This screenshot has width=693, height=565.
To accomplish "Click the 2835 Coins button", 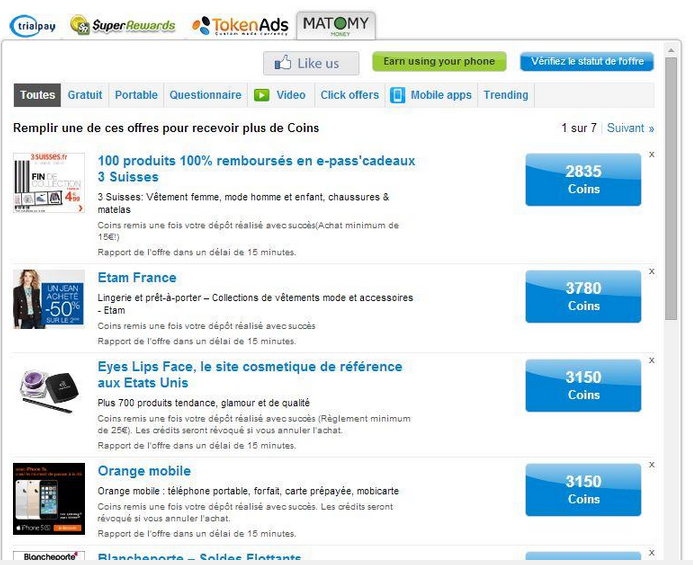I will coord(583,179).
